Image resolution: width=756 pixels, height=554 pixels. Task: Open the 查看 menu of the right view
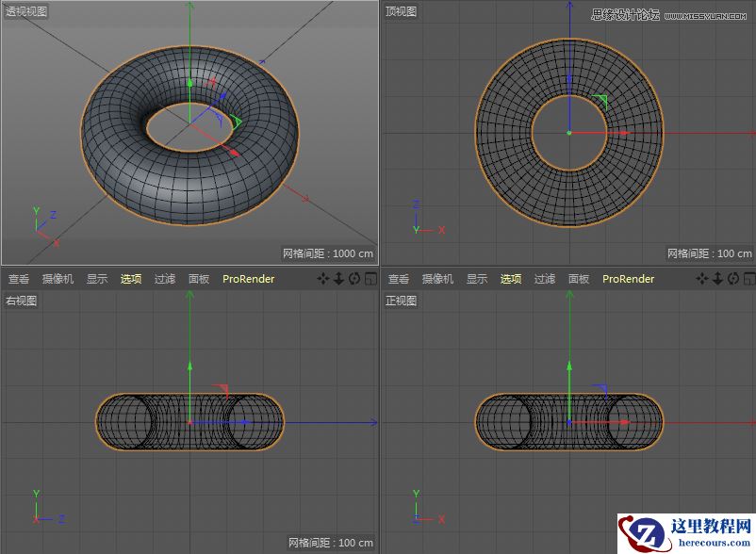click(x=19, y=279)
